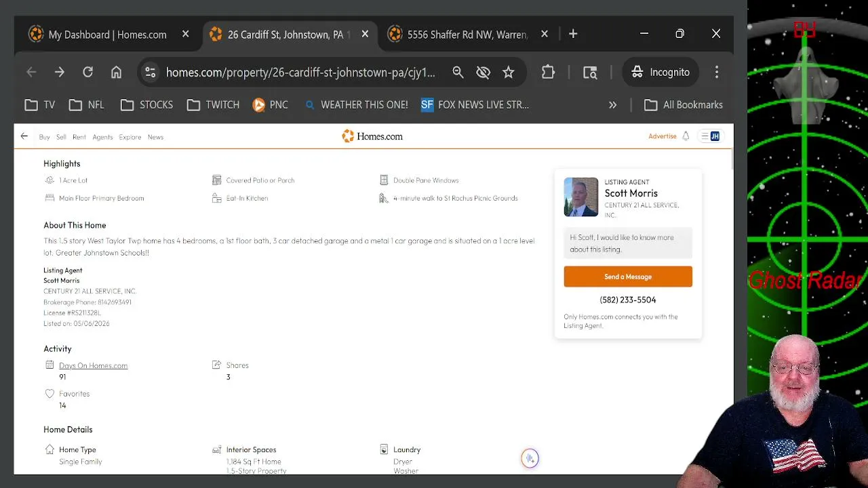Open the JH account menu button
The height and width of the screenshot is (488, 868).
711,136
